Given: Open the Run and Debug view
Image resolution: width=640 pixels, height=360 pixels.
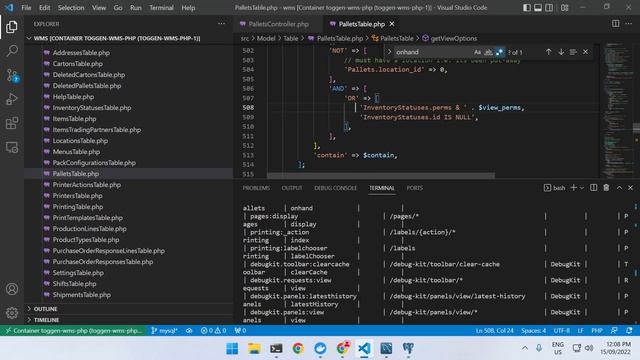Looking at the screenshot, I should pyautogui.click(x=12, y=99).
